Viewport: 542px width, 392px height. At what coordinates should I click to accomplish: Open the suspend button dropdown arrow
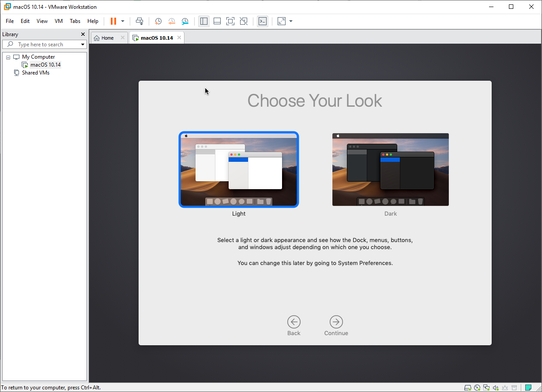pos(122,21)
